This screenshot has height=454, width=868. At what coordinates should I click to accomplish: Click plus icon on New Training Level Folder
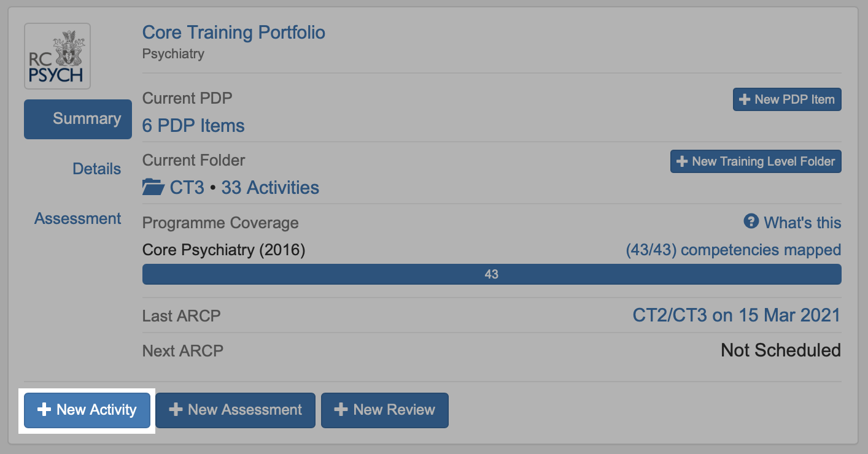coord(681,161)
